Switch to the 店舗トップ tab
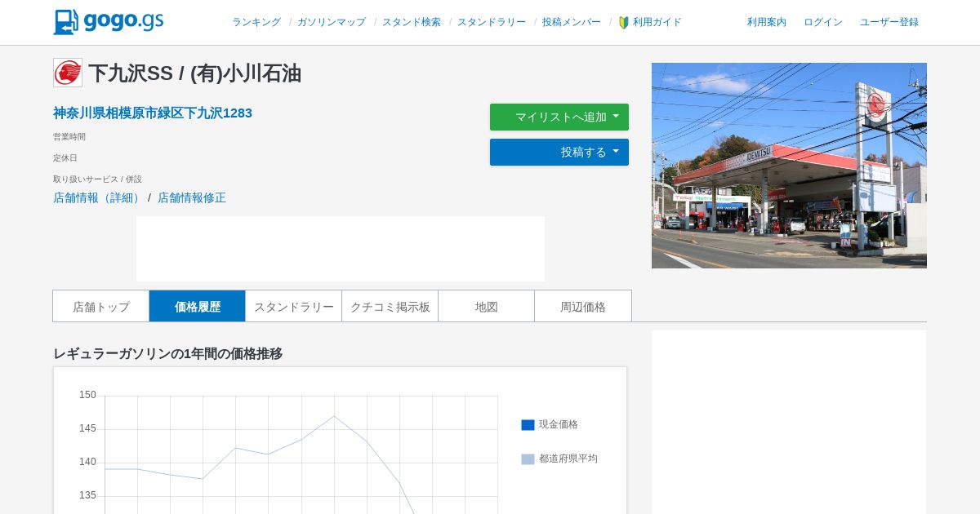The width and height of the screenshot is (980, 514). (x=101, y=306)
